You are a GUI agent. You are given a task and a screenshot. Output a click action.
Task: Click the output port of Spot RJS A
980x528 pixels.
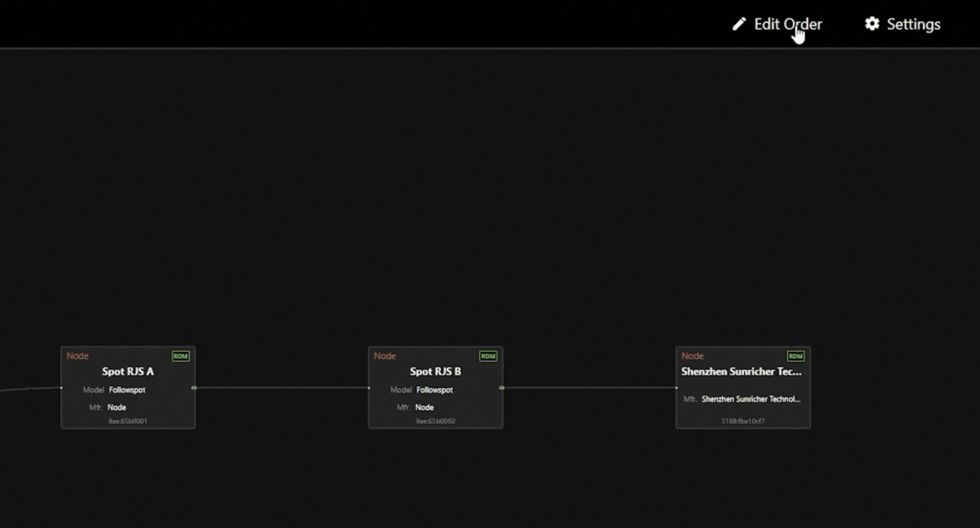[x=194, y=388]
